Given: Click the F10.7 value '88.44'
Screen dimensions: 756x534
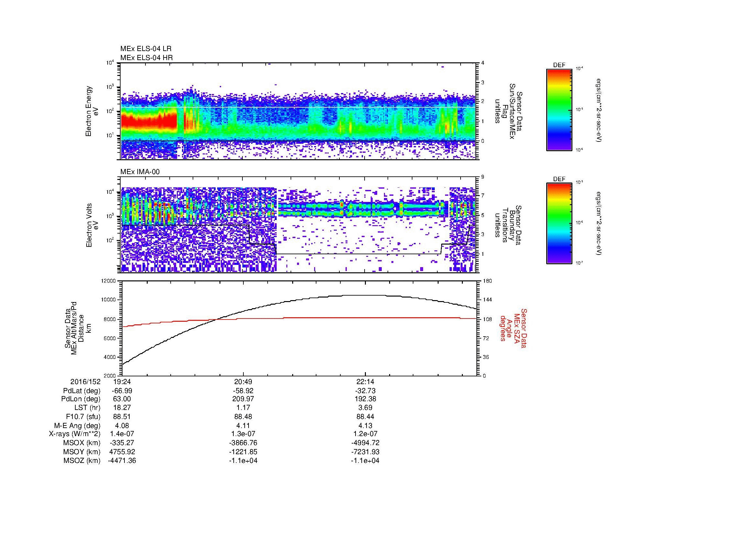Looking at the screenshot, I should pos(365,417).
